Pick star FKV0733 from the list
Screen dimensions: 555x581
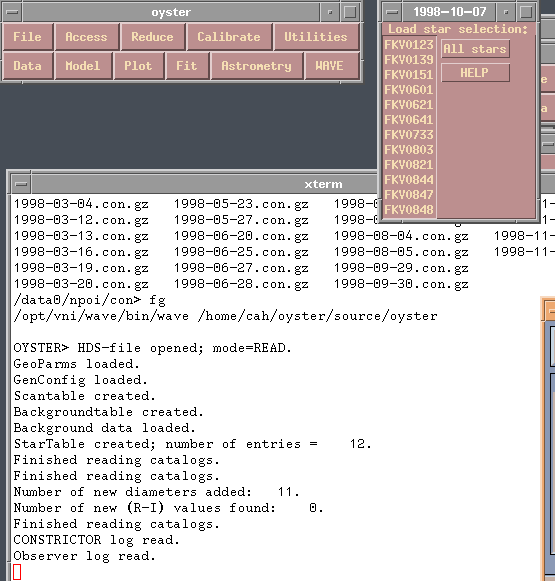[409, 135]
